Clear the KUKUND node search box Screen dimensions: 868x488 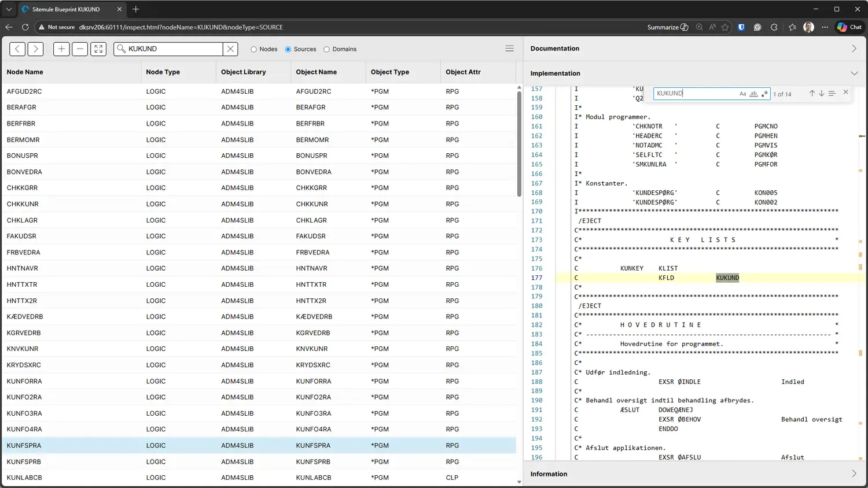click(230, 49)
